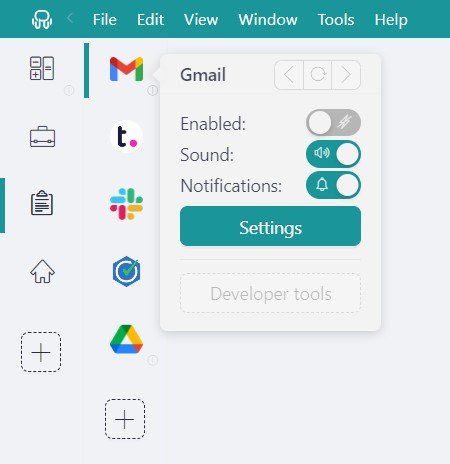This screenshot has height=464, width=450.
Task: Switch to the home workspace
Action: coord(42,271)
